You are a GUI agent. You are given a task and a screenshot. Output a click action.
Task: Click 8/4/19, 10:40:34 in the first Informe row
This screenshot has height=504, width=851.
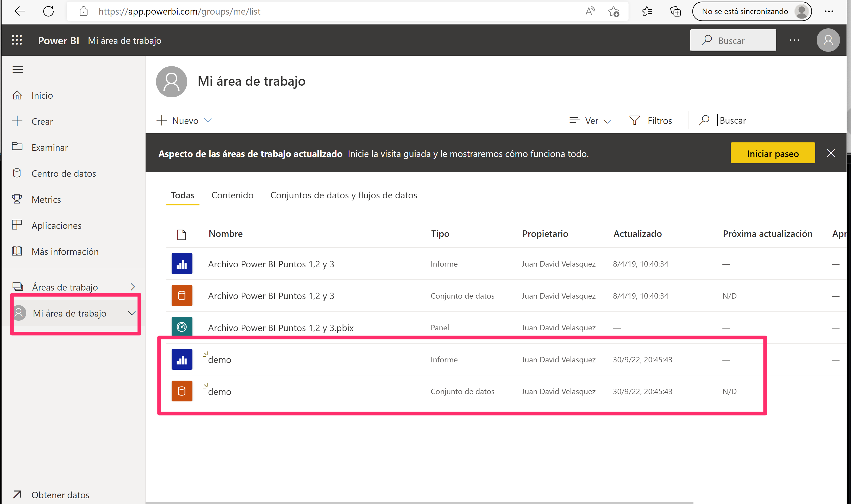click(x=640, y=264)
